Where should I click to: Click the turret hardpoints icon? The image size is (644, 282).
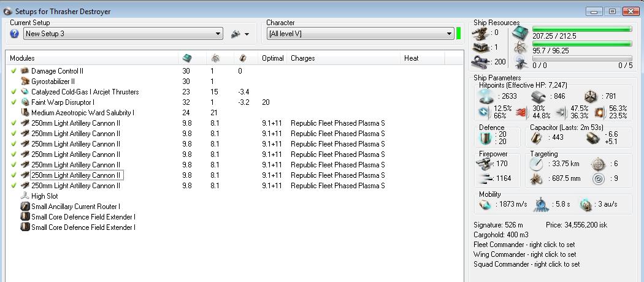pos(480,32)
